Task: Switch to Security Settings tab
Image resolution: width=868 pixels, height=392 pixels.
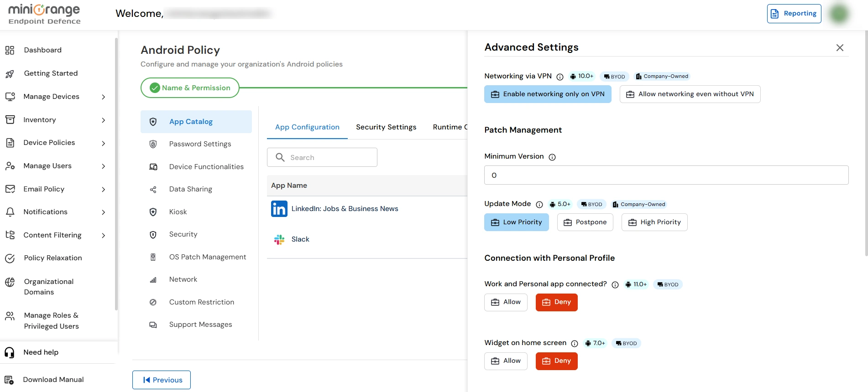Action: 386,127
